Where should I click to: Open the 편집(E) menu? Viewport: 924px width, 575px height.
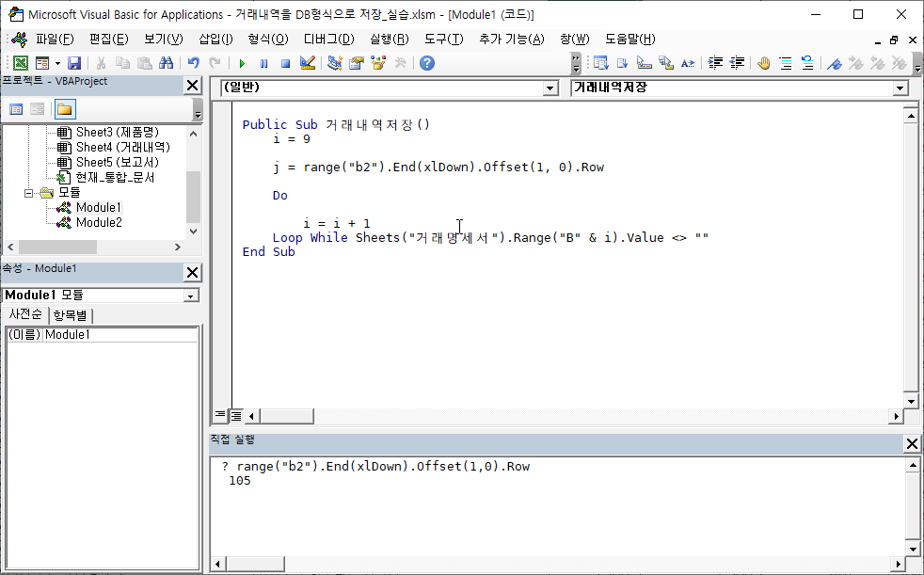point(108,39)
